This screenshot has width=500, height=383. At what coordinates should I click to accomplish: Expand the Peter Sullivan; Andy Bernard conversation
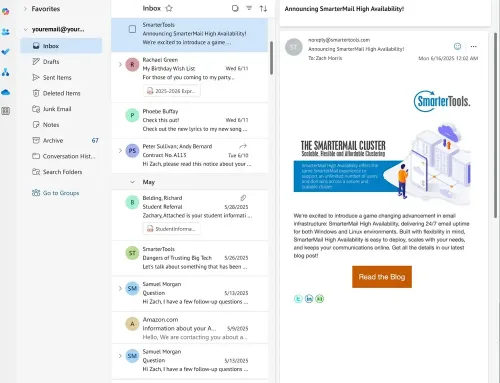pos(120,151)
